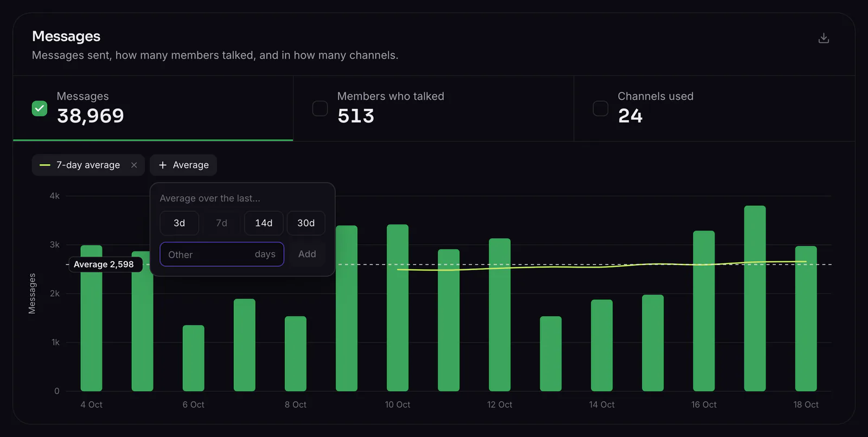Click the disabled 7d option
This screenshot has width=868, height=437.
click(x=221, y=223)
